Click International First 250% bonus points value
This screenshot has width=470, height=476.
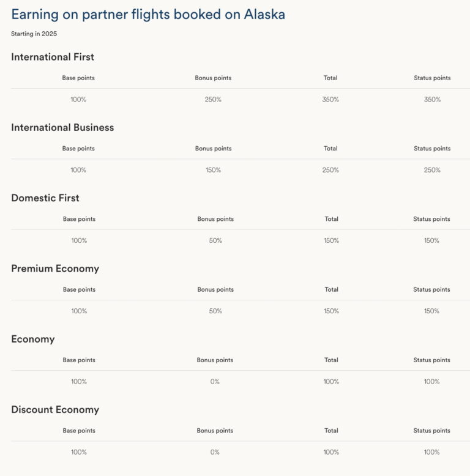point(213,99)
